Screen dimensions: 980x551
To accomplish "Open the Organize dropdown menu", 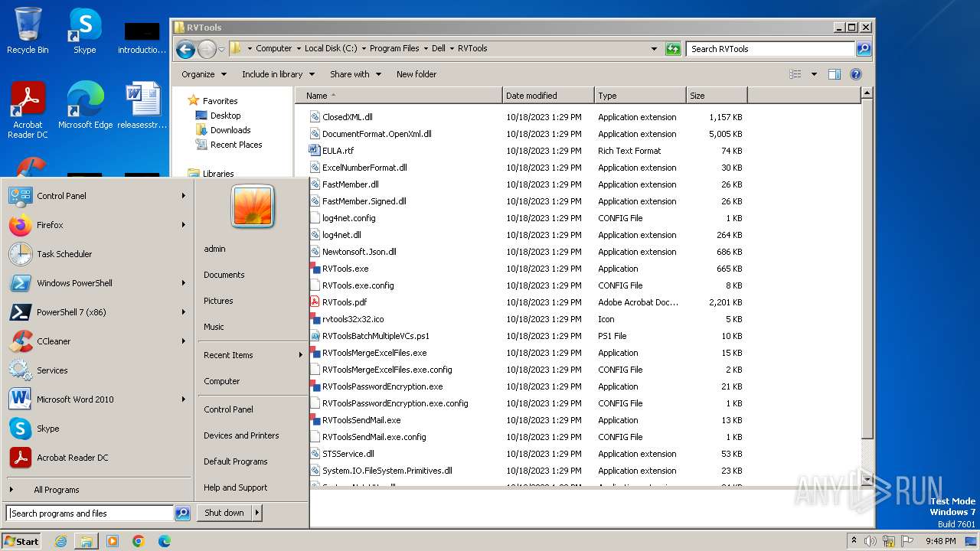I will (204, 74).
